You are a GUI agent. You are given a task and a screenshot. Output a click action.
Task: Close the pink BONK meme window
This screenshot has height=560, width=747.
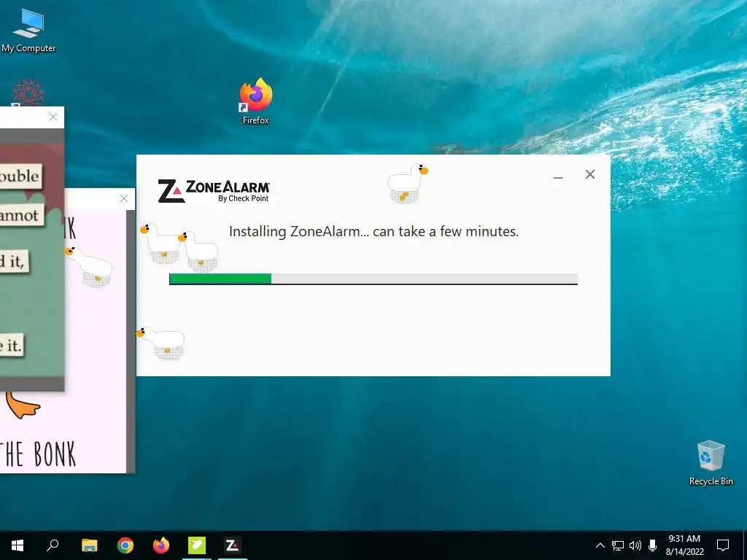[124, 198]
